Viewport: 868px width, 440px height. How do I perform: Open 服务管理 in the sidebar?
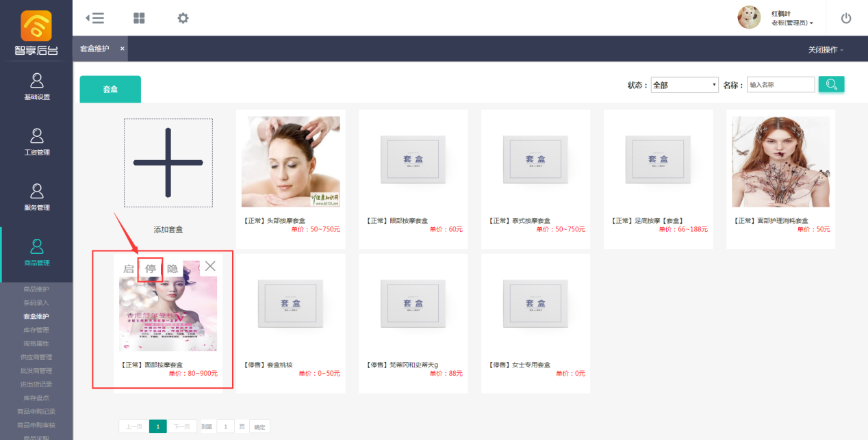tap(37, 198)
